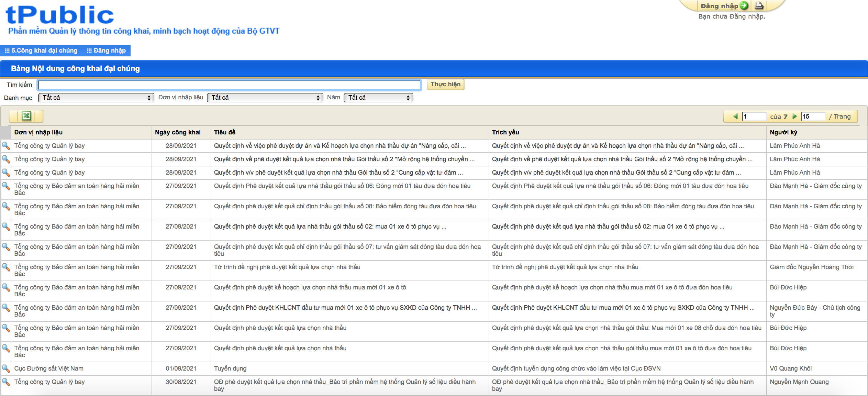
Task: Open the Danh mục dropdown
Action: point(96,98)
